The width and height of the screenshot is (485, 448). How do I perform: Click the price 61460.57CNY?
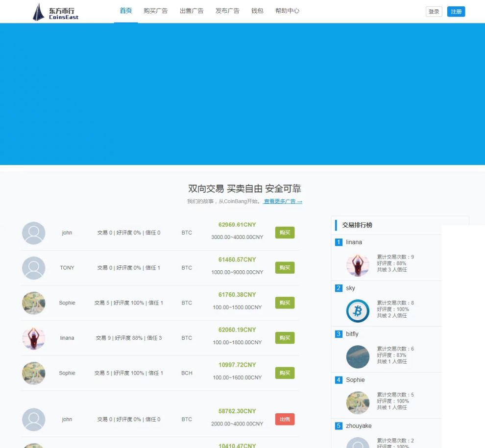point(237,259)
